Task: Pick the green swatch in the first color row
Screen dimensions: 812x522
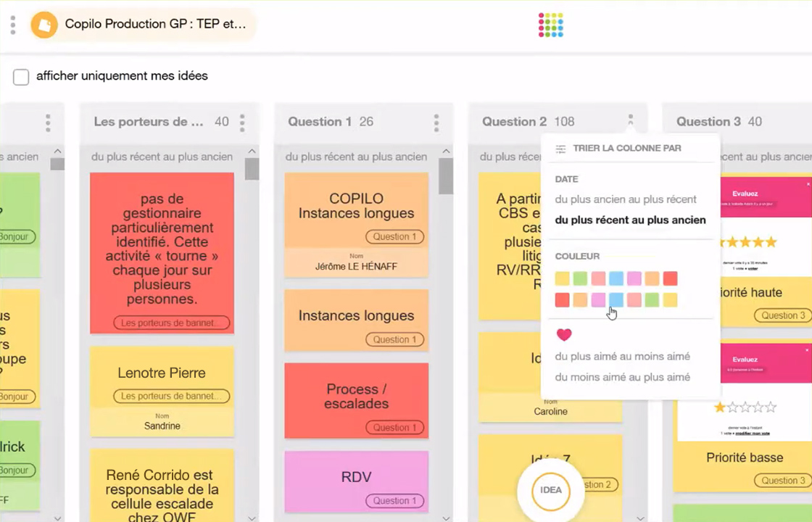Action: click(x=580, y=278)
